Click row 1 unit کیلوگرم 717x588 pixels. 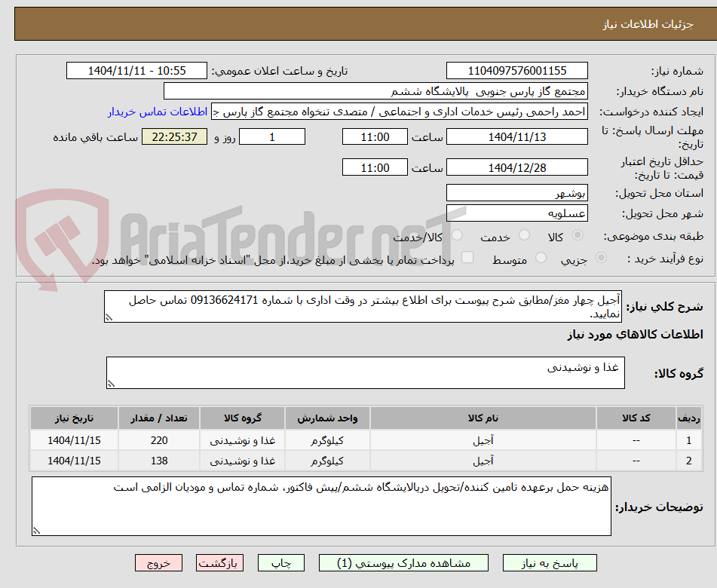pos(327,440)
